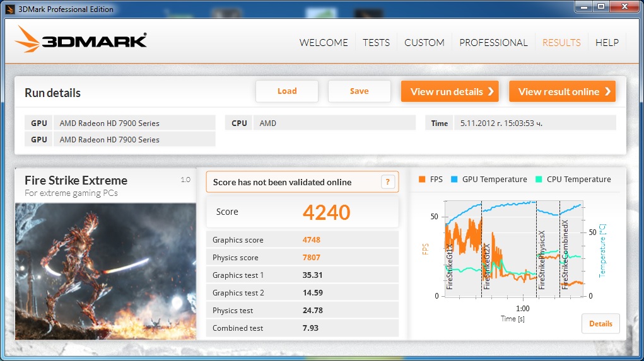
Task: Click the Save button
Action: point(359,91)
